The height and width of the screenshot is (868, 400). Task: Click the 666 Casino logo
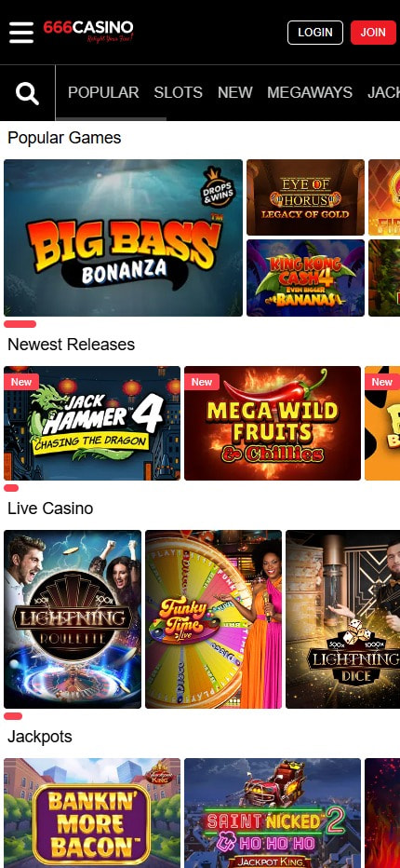88,31
